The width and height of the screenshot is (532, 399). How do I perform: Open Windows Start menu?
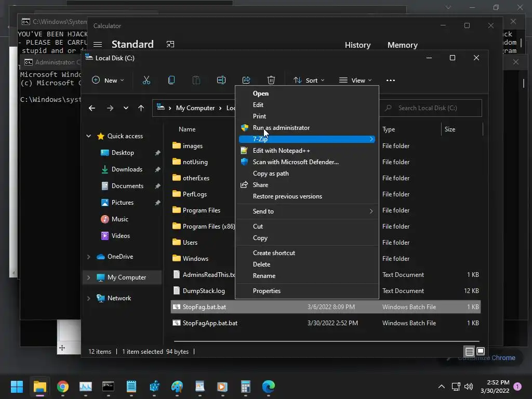17,387
